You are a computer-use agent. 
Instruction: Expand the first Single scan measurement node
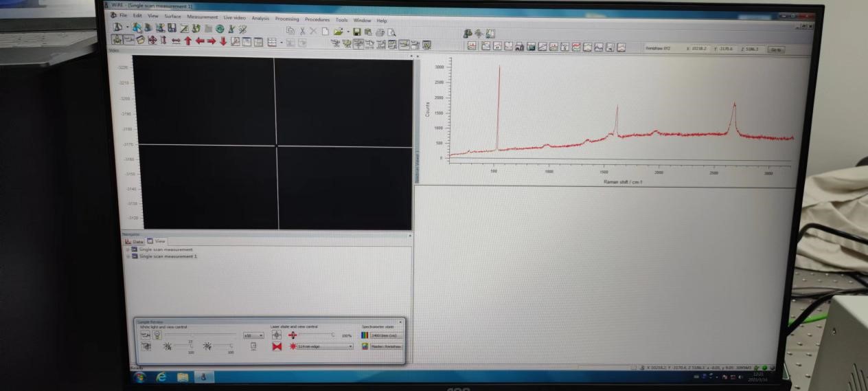coord(128,249)
